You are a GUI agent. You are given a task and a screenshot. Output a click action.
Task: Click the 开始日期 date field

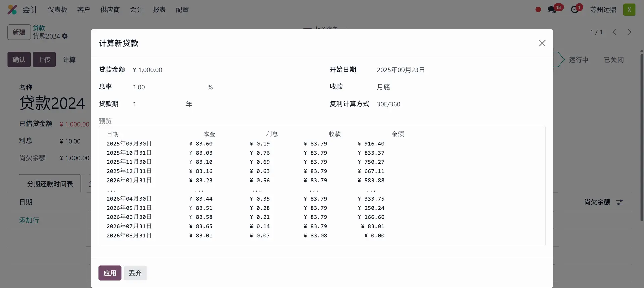(436, 70)
